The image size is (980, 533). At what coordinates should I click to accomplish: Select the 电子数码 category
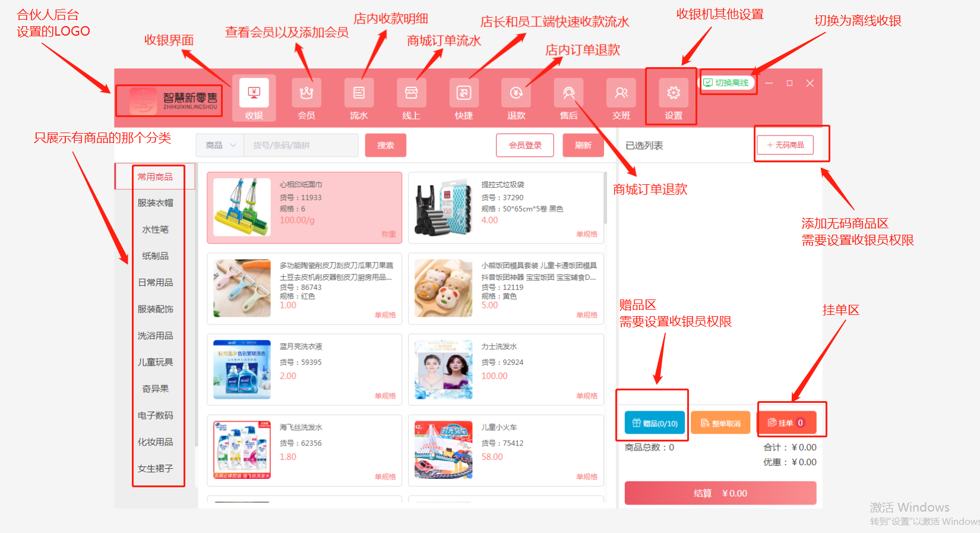[155, 415]
